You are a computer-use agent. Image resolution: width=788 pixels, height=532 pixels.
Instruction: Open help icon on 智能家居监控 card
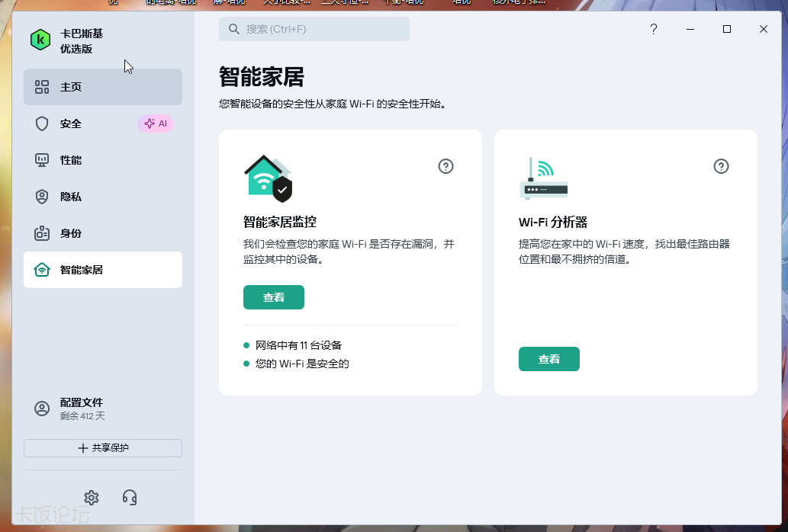pos(445,166)
